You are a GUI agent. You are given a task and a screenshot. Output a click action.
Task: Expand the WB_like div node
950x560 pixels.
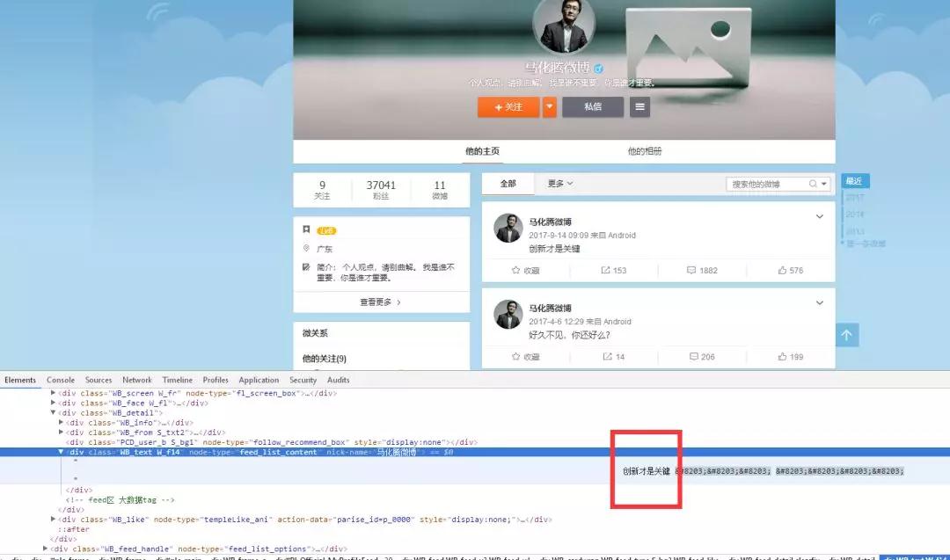[x=54, y=519]
